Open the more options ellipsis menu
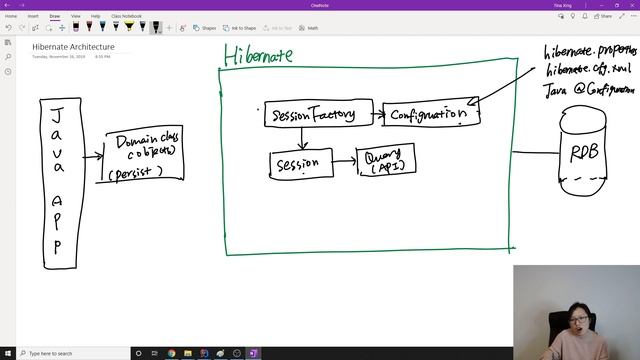The image size is (640, 360). click(x=634, y=16)
